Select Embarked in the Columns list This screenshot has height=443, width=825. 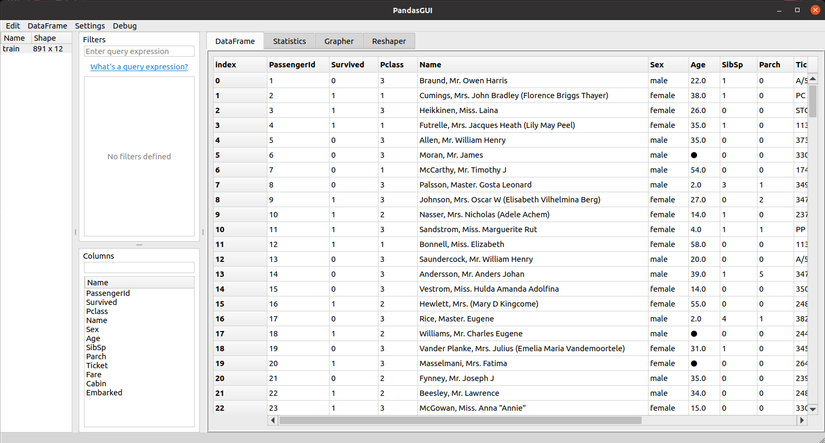coord(104,392)
